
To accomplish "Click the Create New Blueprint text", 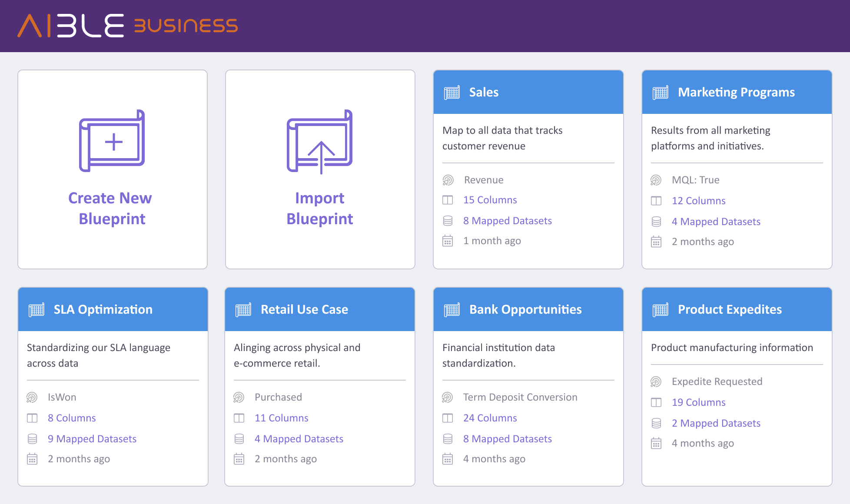I will [111, 209].
